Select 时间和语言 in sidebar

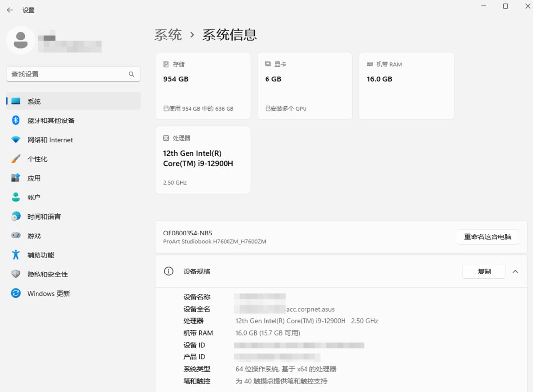click(x=74, y=217)
